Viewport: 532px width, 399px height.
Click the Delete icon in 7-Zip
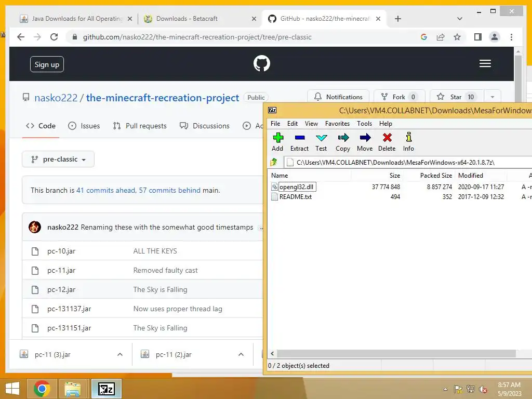pyautogui.click(x=387, y=138)
